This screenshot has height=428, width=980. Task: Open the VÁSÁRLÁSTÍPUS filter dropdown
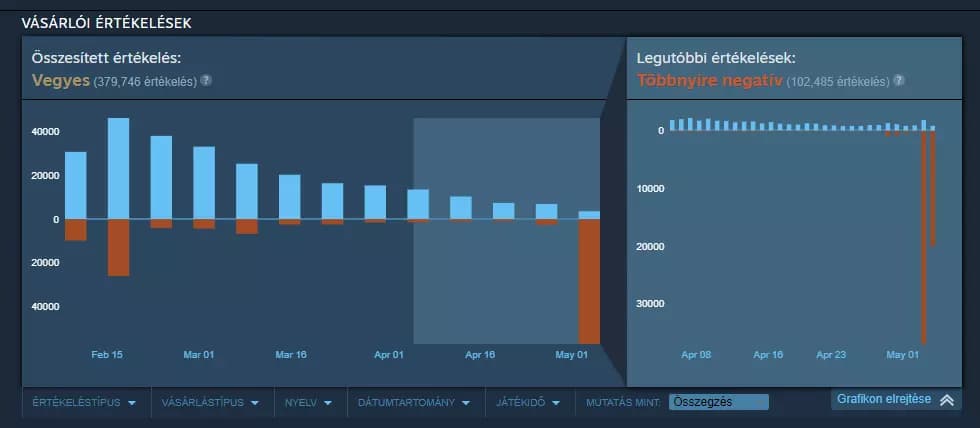coord(210,402)
